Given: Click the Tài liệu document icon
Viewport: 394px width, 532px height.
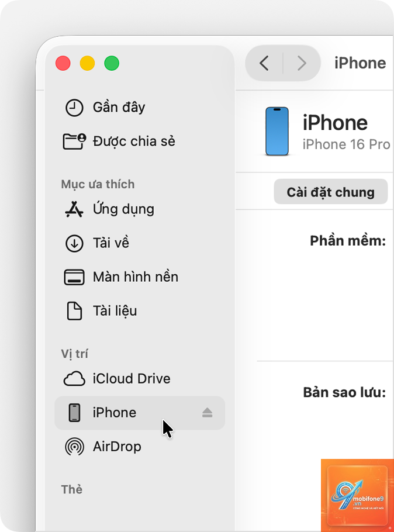Looking at the screenshot, I should pyautogui.click(x=74, y=311).
